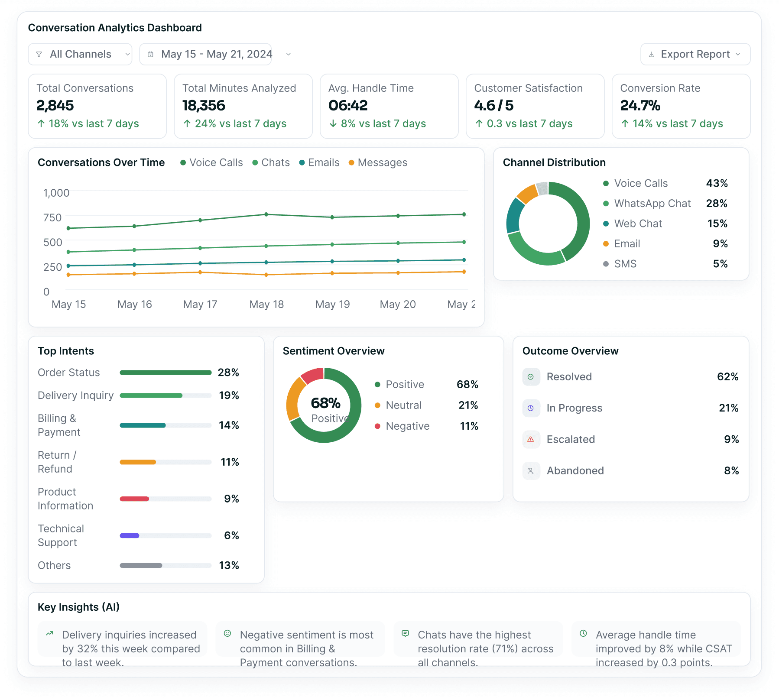This screenshot has height=700, width=779.
Task: Click the Escalated outcome label
Action: 571,439
